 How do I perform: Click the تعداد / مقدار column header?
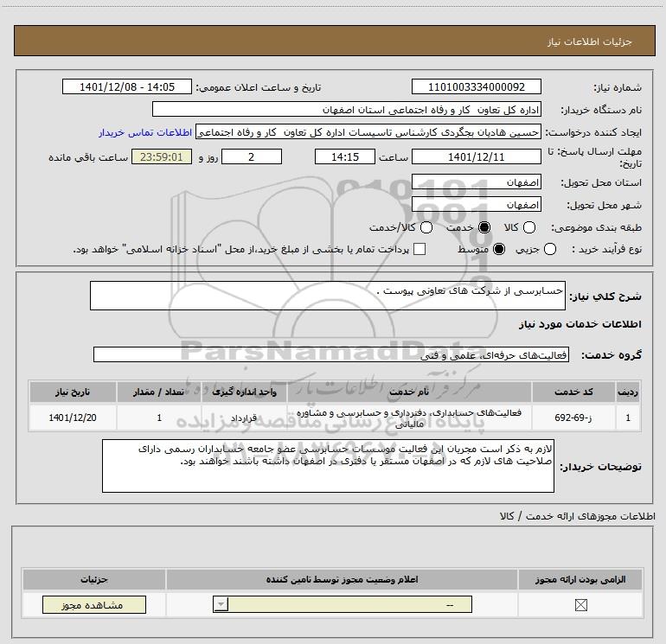coord(159,392)
